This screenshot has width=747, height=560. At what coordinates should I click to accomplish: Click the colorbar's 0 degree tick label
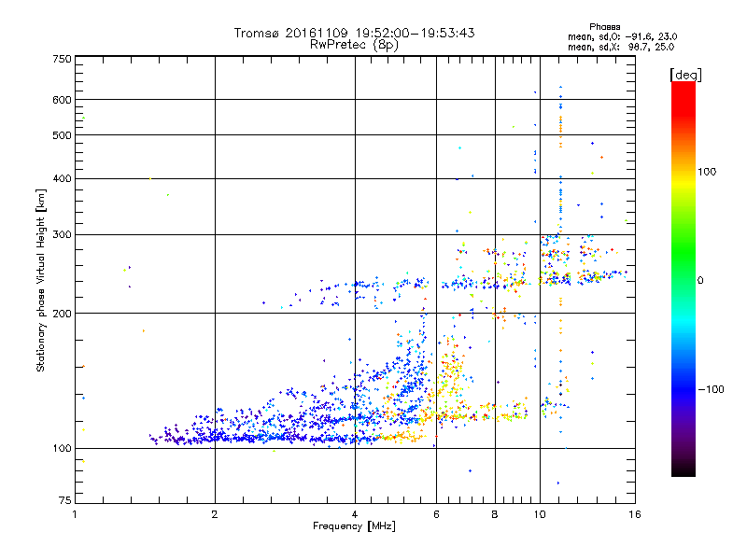click(700, 280)
